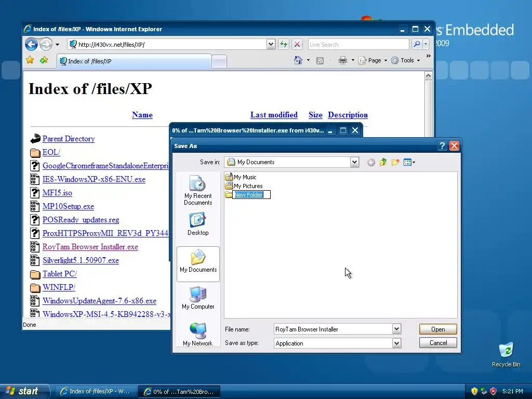Switch to the Index of /files/XP taskbar item
Viewport: 532px width, 399px height.
click(96, 391)
